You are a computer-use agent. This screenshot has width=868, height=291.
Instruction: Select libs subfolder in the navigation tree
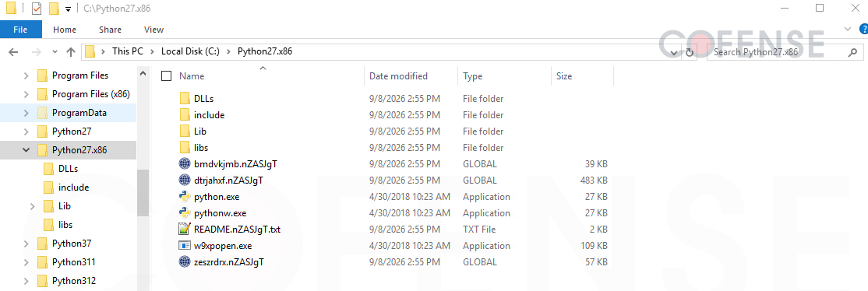point(65,225)
